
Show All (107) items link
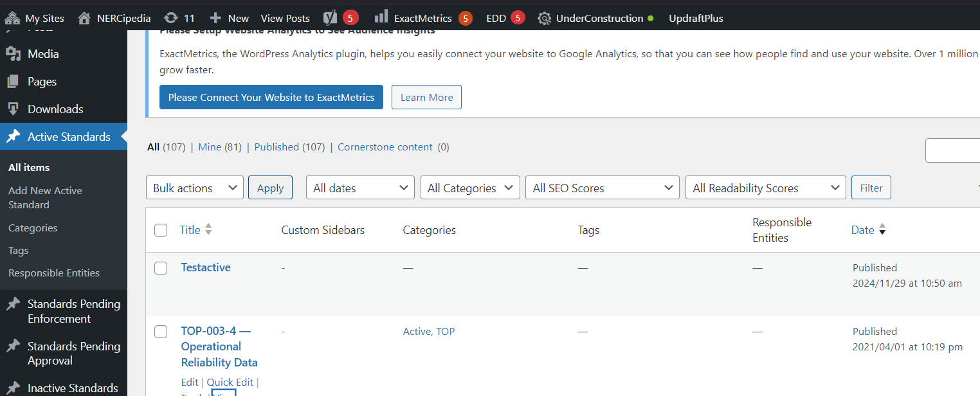[166, 147]
